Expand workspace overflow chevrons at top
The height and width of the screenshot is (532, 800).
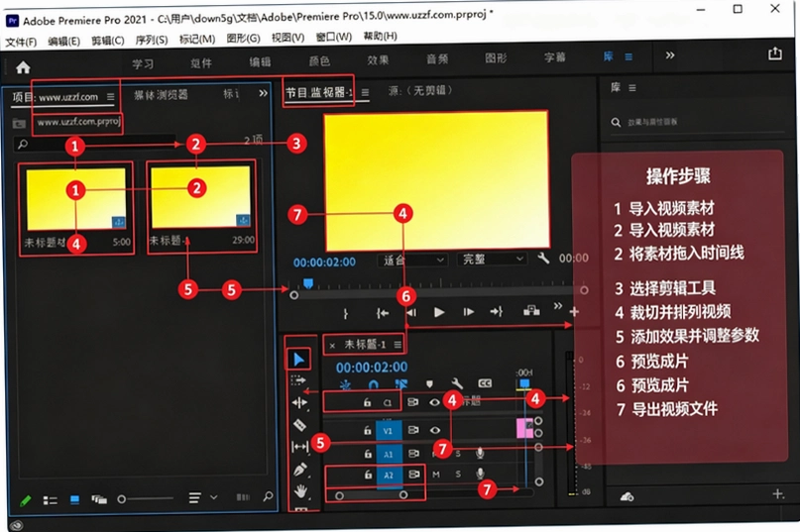tap(670, 55)
